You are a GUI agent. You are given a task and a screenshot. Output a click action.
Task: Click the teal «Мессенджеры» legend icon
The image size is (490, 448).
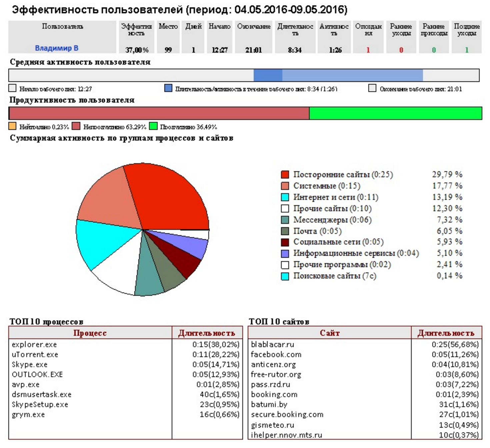pos(285,219)
